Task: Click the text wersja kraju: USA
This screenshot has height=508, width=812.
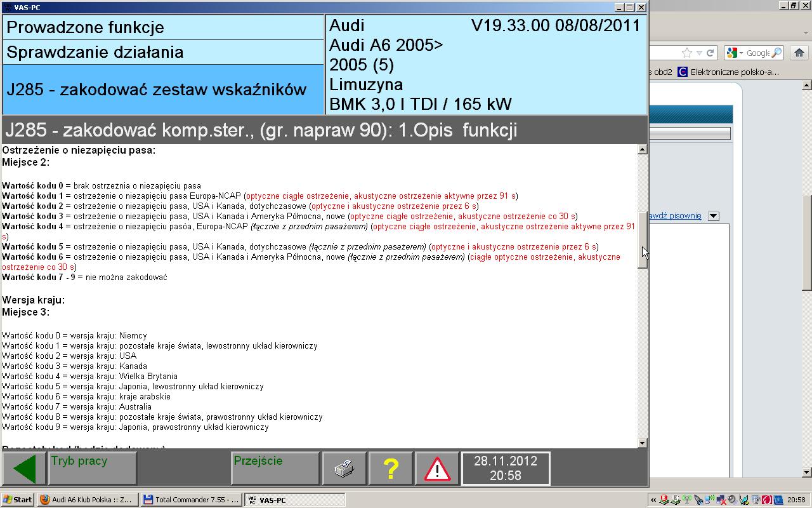Action: coord(103,356)
